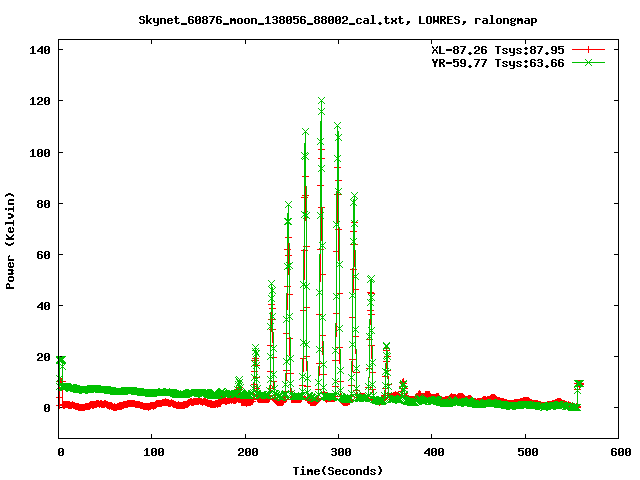Select the YR-59.77 Tsys:63.66 legend label
640x480 pixels.
[x=498, y=63]
